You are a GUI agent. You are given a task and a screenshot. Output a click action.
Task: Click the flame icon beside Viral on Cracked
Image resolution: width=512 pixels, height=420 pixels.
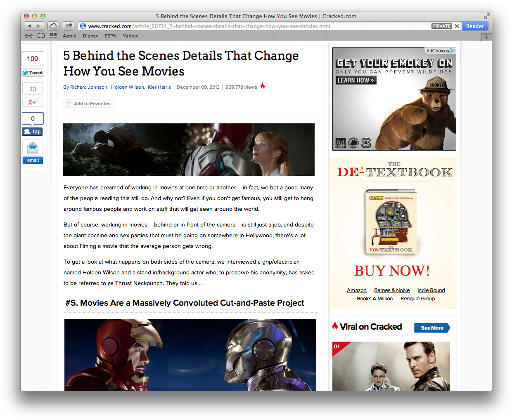tap(335, 326)
